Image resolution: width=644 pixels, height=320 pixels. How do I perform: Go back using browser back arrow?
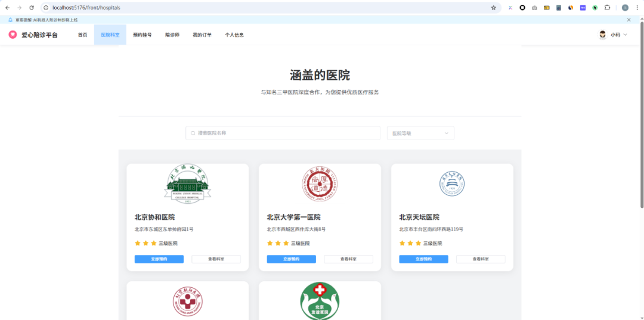point(7,8)
